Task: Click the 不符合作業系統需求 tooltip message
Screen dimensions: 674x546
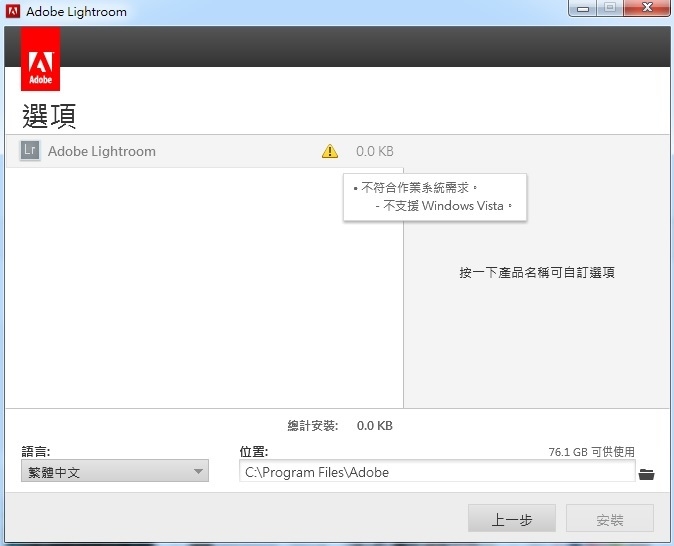Action: (x=415, y=187)
